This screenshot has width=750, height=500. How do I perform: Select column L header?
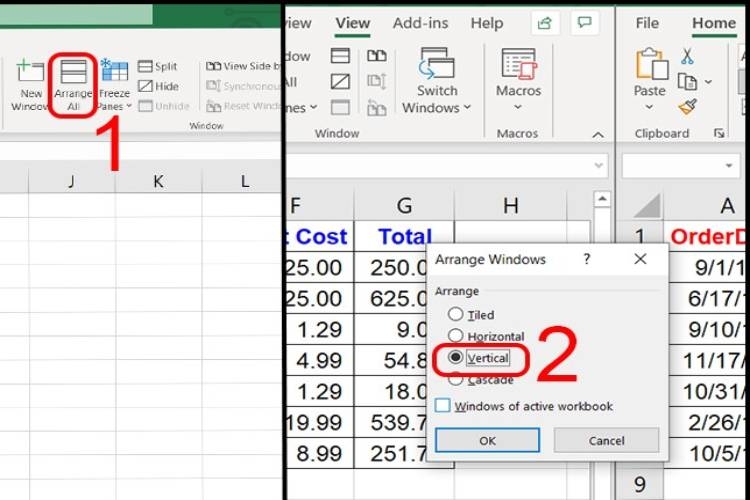[x=242, y=181]
